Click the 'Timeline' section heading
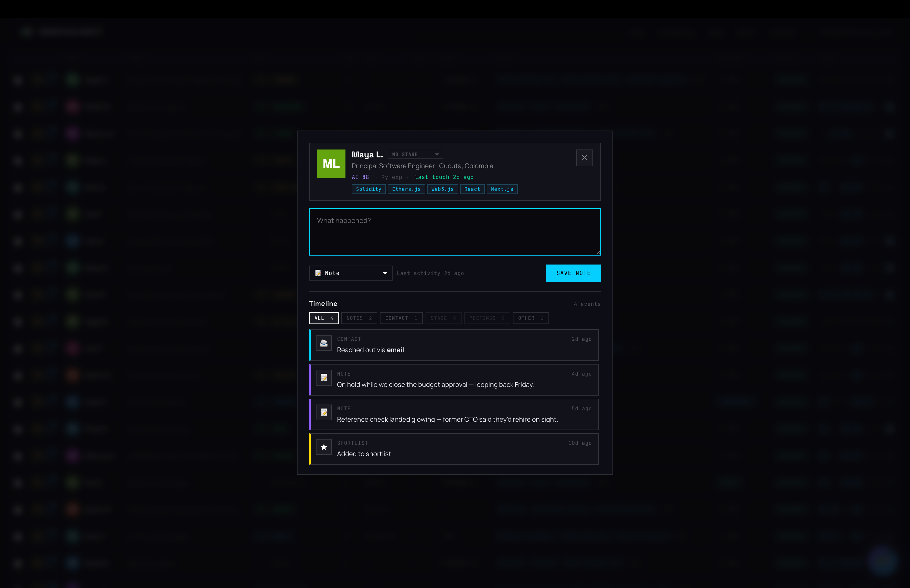The image size is (910, 588). pyautogui.click(x=323, y=303)
